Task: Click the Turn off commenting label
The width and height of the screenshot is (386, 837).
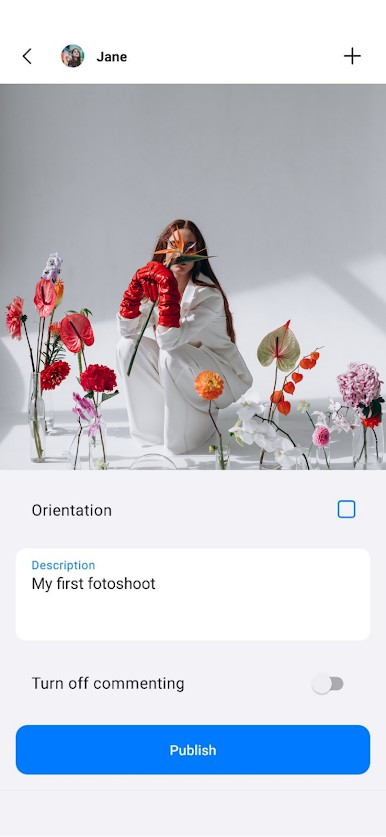Action: 108,683
